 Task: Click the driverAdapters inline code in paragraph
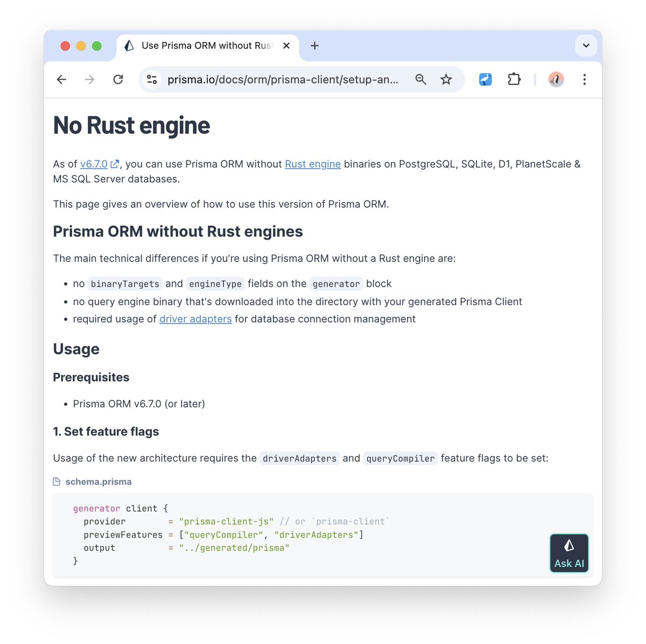(300, 458)
